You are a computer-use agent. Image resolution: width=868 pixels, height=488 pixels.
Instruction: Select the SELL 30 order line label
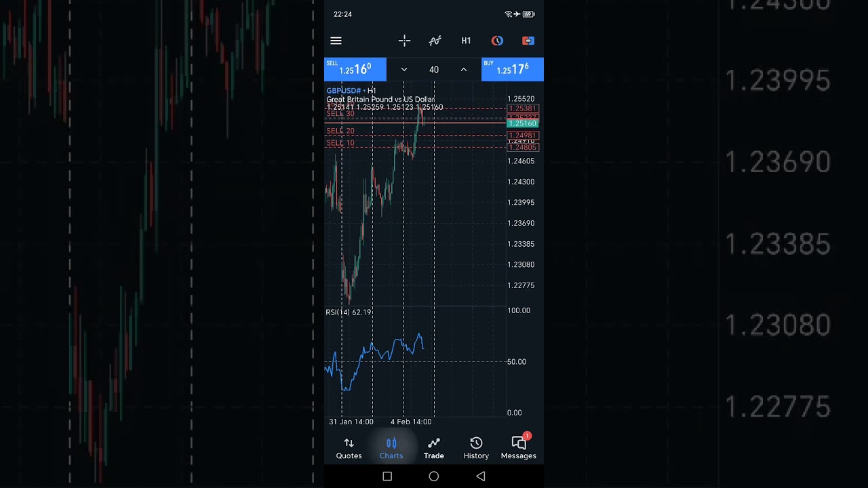(340, 114)
